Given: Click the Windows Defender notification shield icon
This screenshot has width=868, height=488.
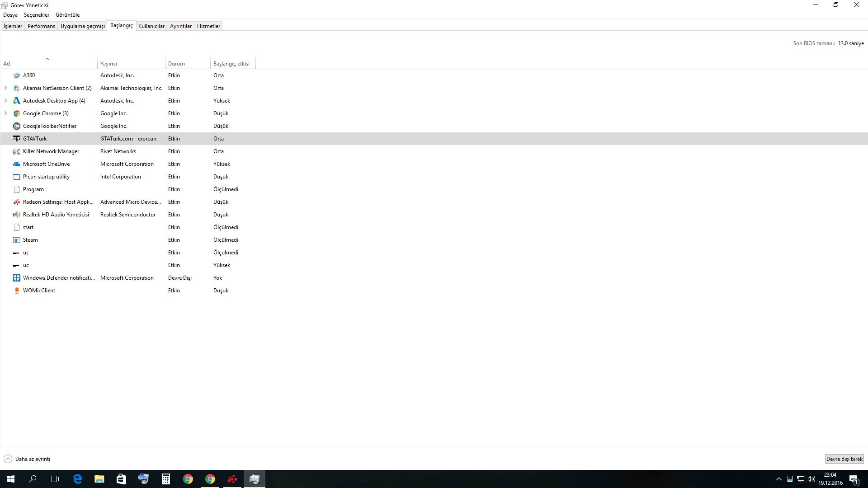Looking at the screenshot, I should click(17, 278).
